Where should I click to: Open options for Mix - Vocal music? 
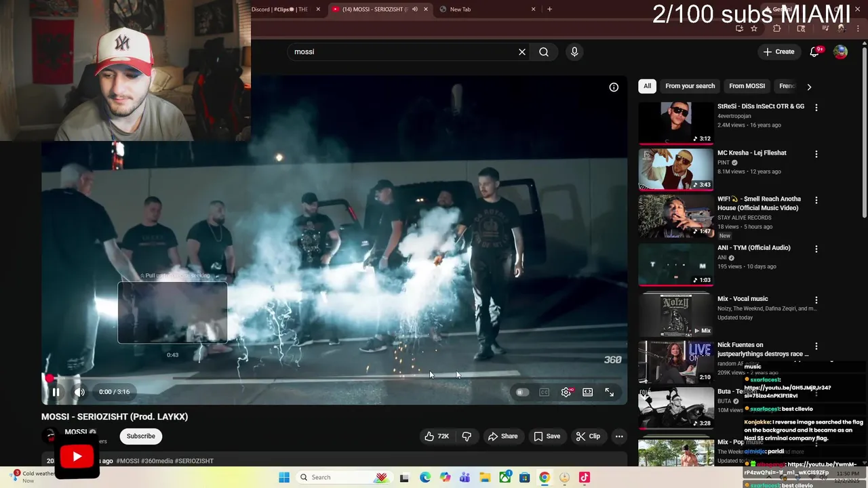[x=816, y=300]
